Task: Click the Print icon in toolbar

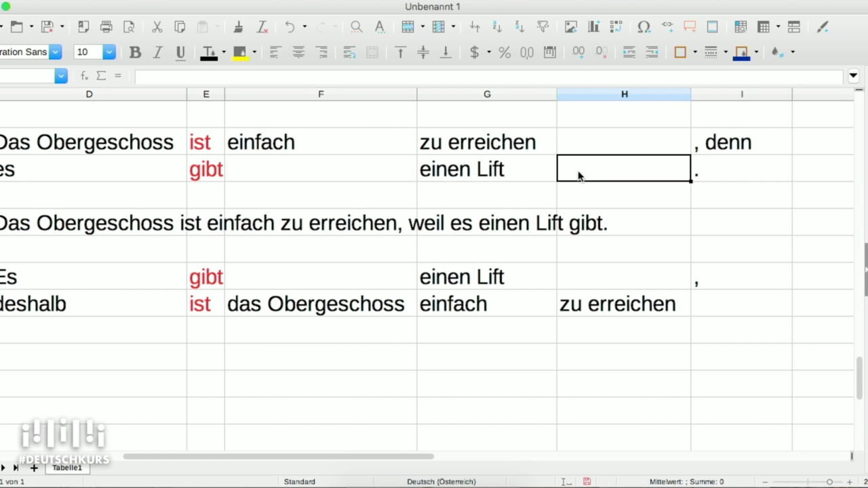Action: tap(106, 27)
